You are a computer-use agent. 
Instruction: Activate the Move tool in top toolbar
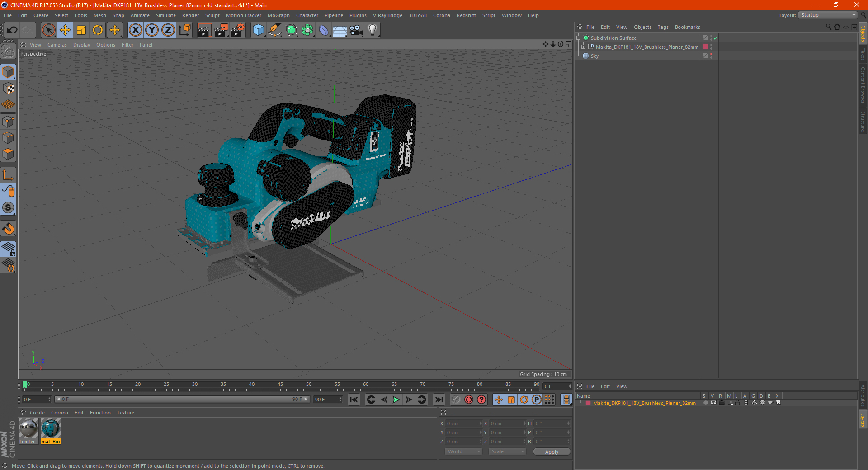(x=65, y=30)
